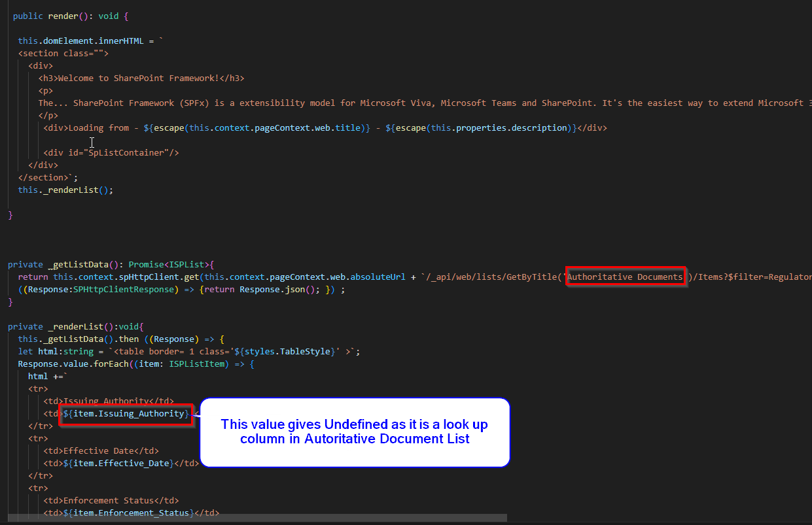Image resolution: width=812 pixels, height=525 pixels.
Task: Click the 'render' method name in 'public render(): void'
Action: [63, 16]
